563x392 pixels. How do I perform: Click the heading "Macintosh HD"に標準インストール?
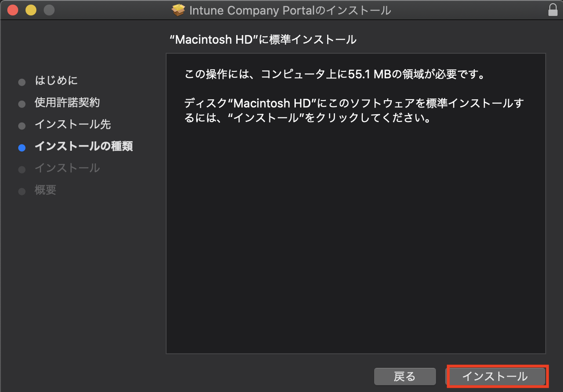tap(263, 40)
